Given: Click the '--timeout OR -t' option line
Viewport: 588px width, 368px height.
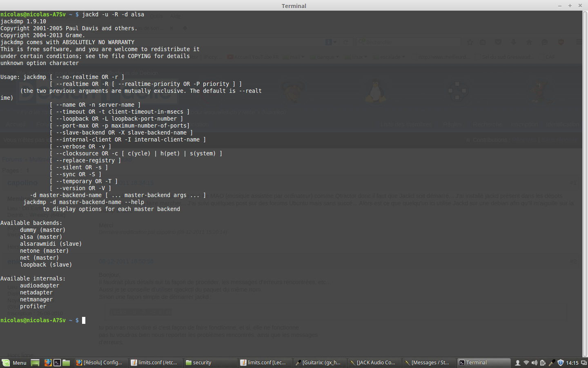Looking at the screenshot, I should click(x=120, y=112).
